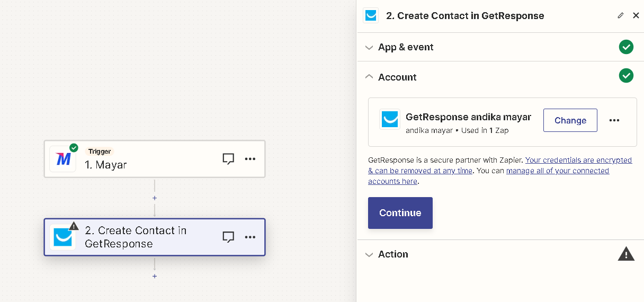Close the step editor panel
The height and width of the screenshot is (302, 644).
[x=636, y=15]
